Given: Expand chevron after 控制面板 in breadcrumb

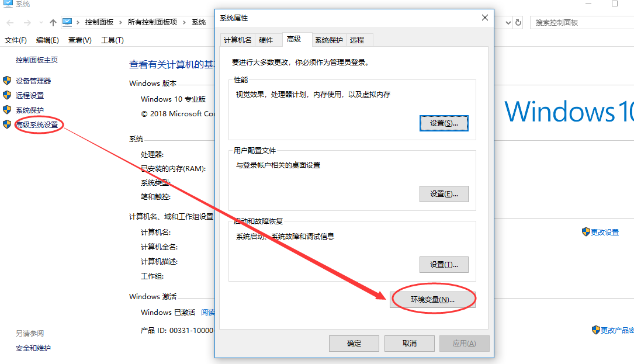Looking at the screenshot, I should (120, 22).
